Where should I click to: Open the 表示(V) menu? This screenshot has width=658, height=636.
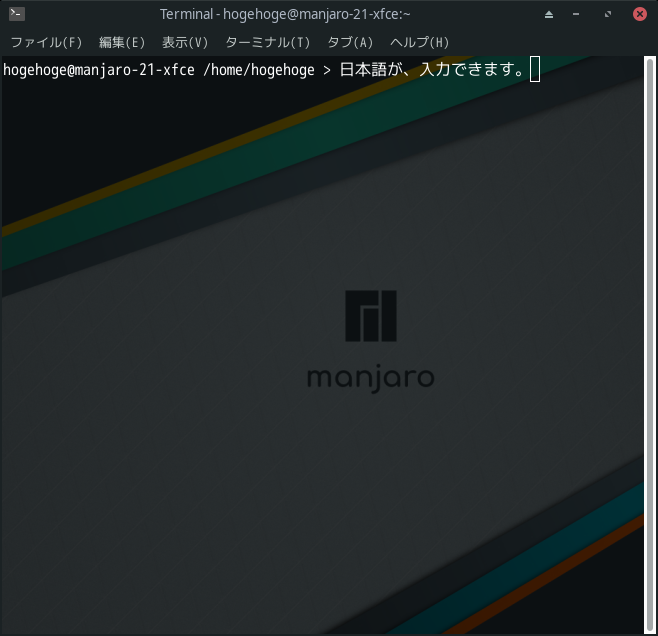(x=185, y=42)
